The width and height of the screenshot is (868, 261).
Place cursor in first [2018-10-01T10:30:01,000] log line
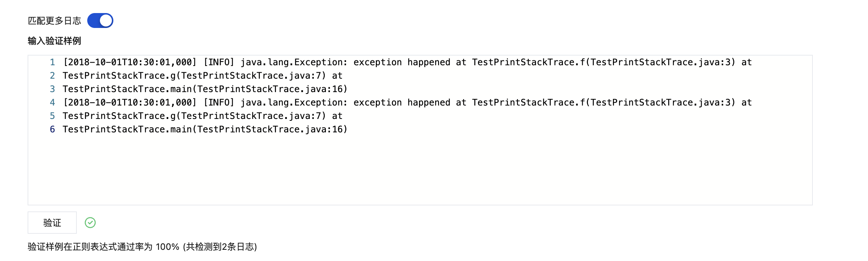click(130, 62)
